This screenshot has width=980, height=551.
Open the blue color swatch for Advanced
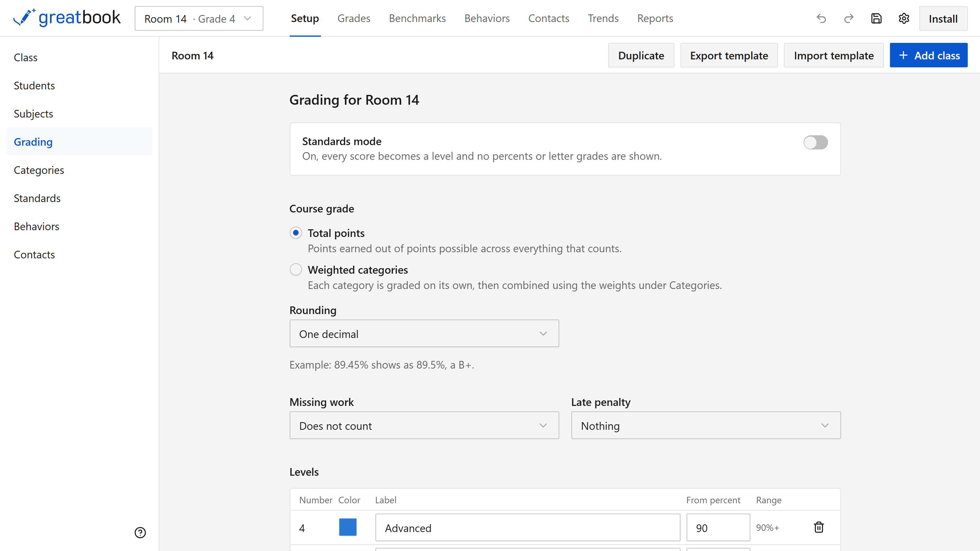[x=347, y=527]
